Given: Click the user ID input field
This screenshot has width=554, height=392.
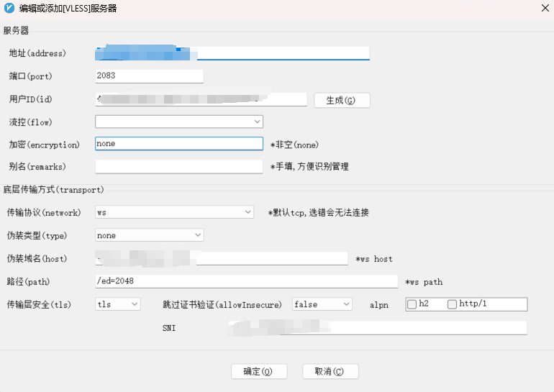Looking at the screenshot, I should [x=201, y=99].
